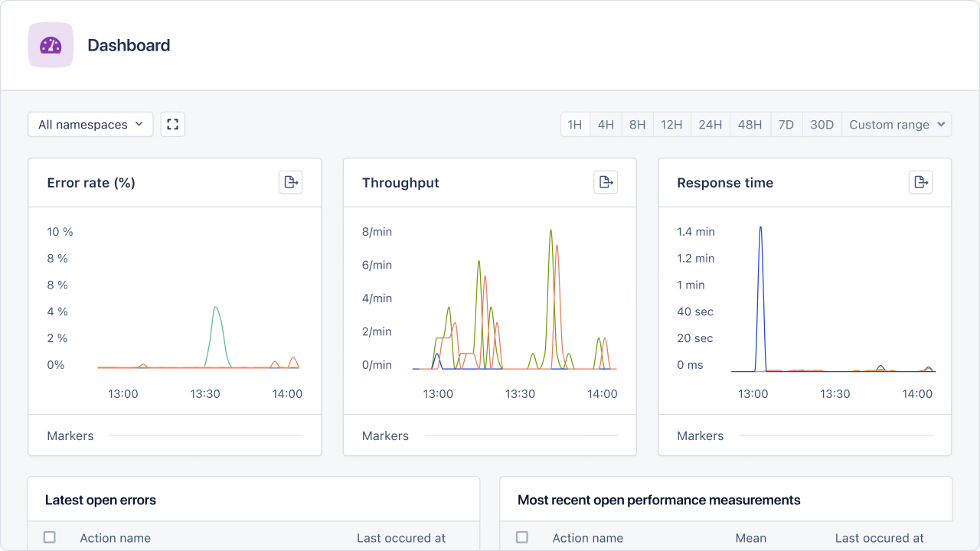This screenshot has height=551, width=980.
Task: Set time range to 12H
Action: 671,125
